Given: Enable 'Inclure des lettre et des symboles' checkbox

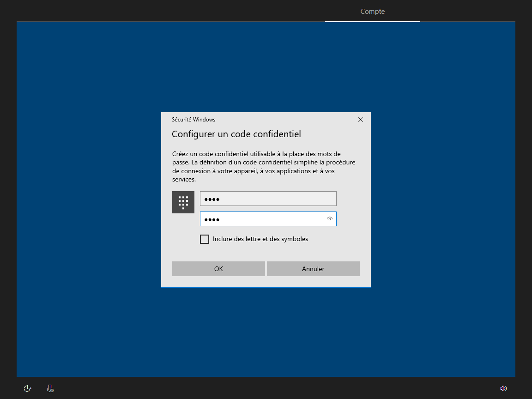Looking at the screenshot, I should coord(205,239).
